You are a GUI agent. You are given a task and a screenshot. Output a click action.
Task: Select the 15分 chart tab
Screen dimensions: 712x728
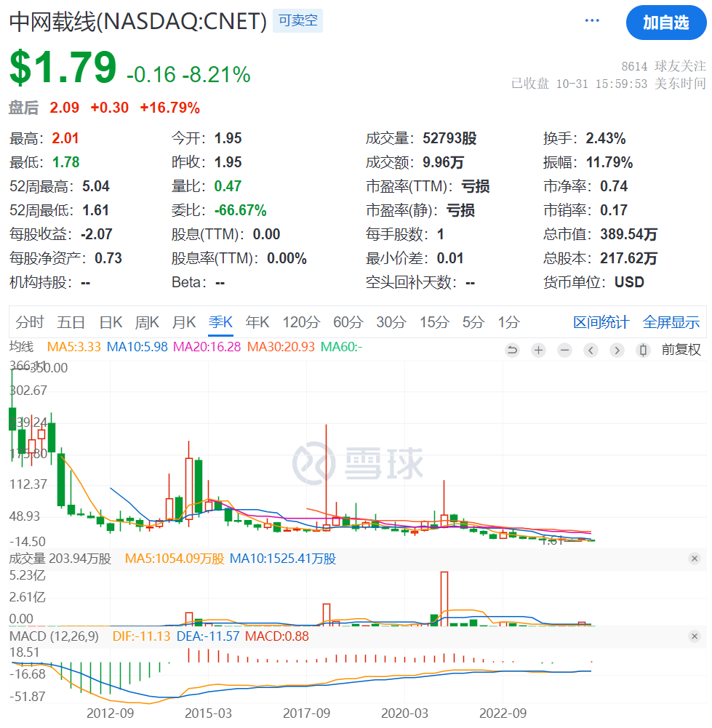coord(434,321)
